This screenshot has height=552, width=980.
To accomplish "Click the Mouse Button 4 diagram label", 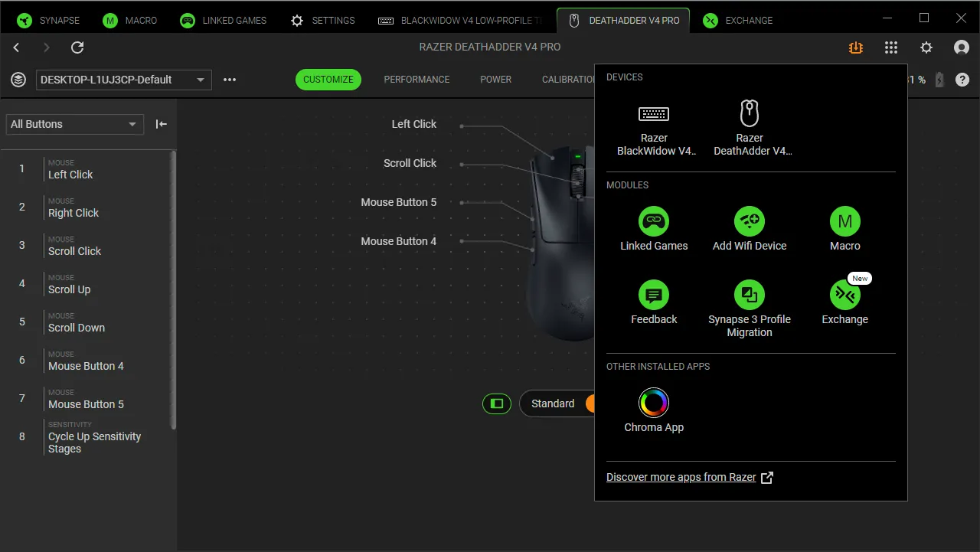I will (399, 241).
